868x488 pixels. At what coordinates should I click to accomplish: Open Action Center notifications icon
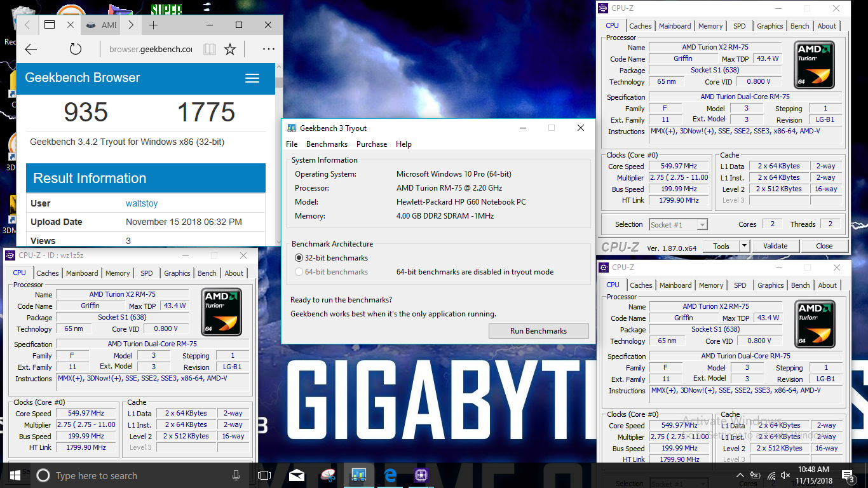[849, 475]
